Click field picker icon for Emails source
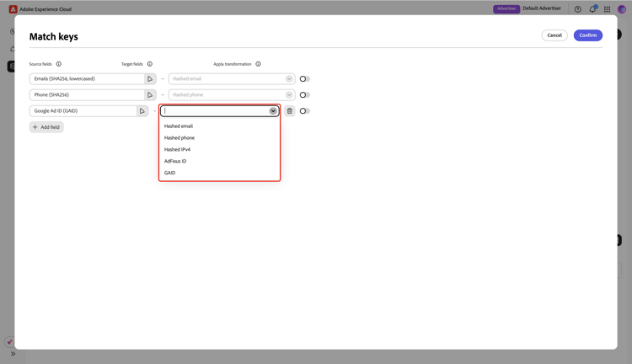Image resolution: width=632 pixels, height=364 pixels. pos(150,79)
